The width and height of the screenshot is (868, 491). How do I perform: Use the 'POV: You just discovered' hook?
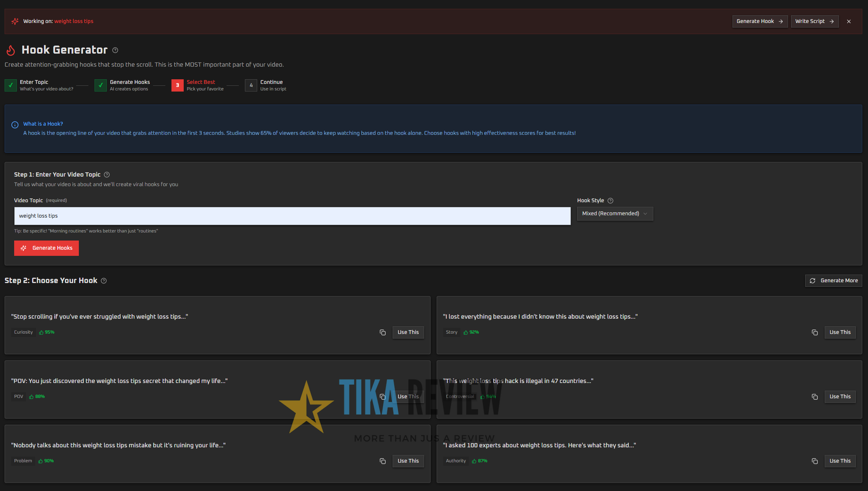[408, 397]
